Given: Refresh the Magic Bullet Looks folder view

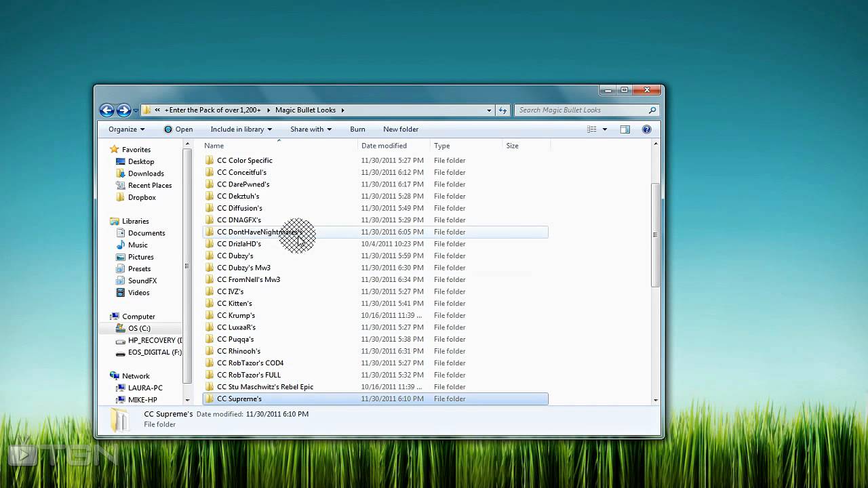Looking at the screenshot, I should (x=502, y=110).
